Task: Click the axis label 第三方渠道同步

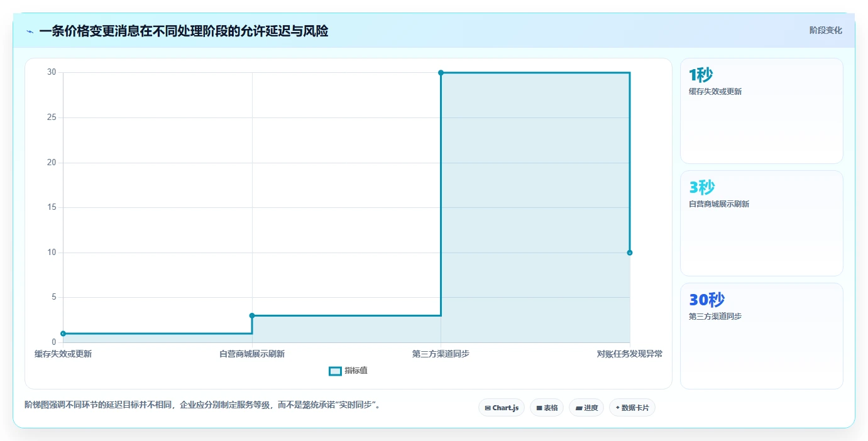Action: tap(441, 354)
